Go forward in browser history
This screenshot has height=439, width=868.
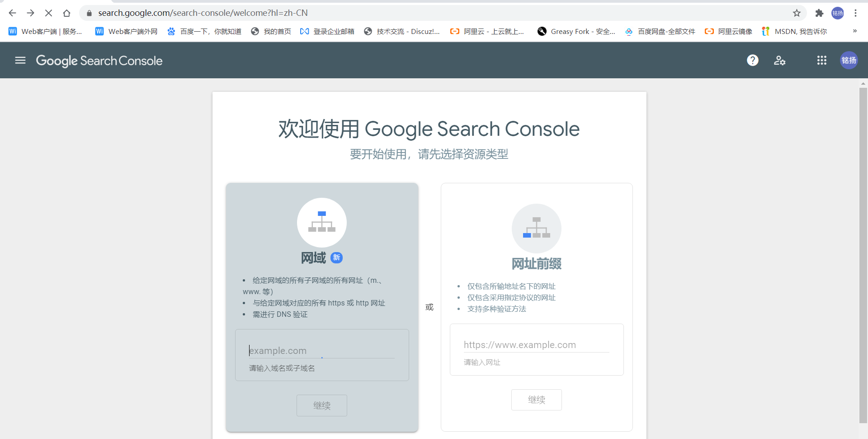(30, 13)
